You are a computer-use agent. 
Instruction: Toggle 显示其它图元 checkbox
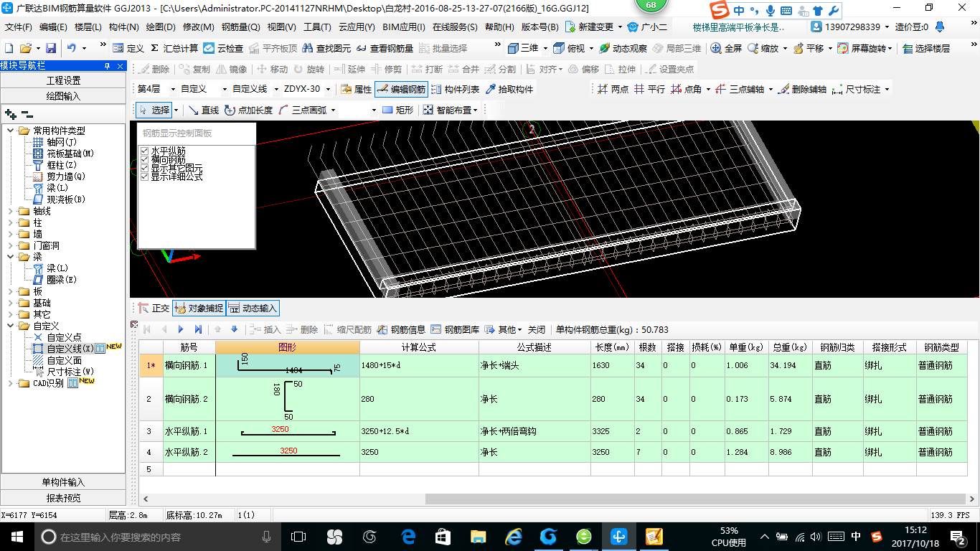[x=145, y=168]
